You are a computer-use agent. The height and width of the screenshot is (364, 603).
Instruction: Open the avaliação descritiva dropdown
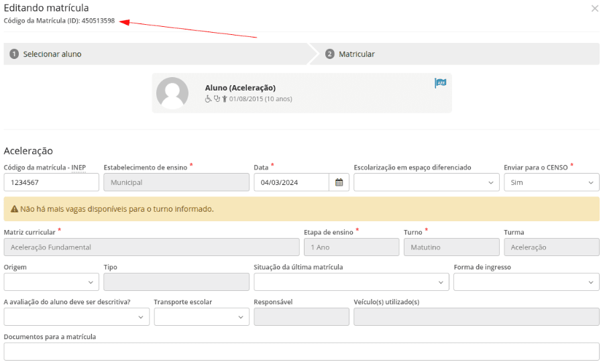tap(76, 317)
